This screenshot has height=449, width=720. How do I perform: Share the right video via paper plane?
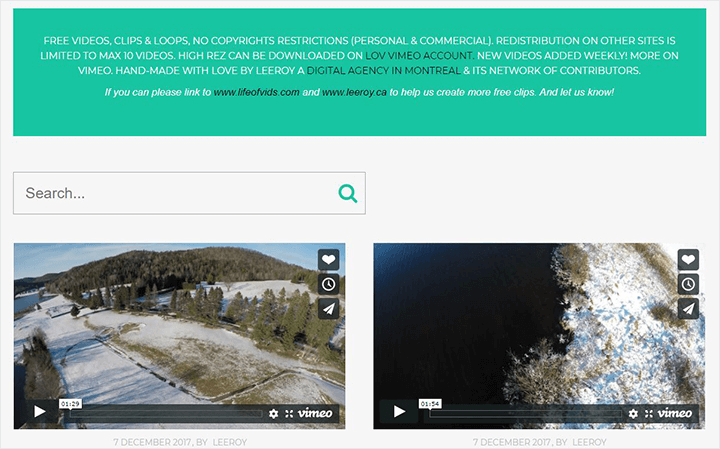688,308
